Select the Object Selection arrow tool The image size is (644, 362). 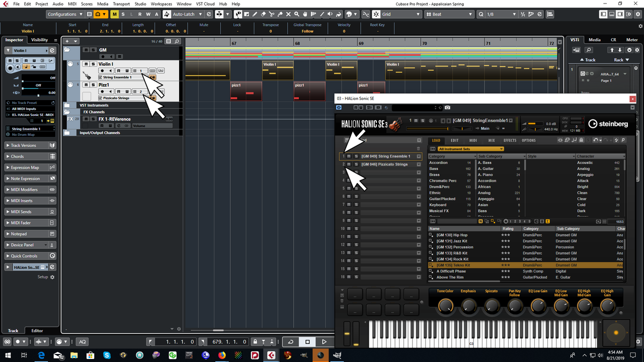pyautogui.click(x=238, y=14)
